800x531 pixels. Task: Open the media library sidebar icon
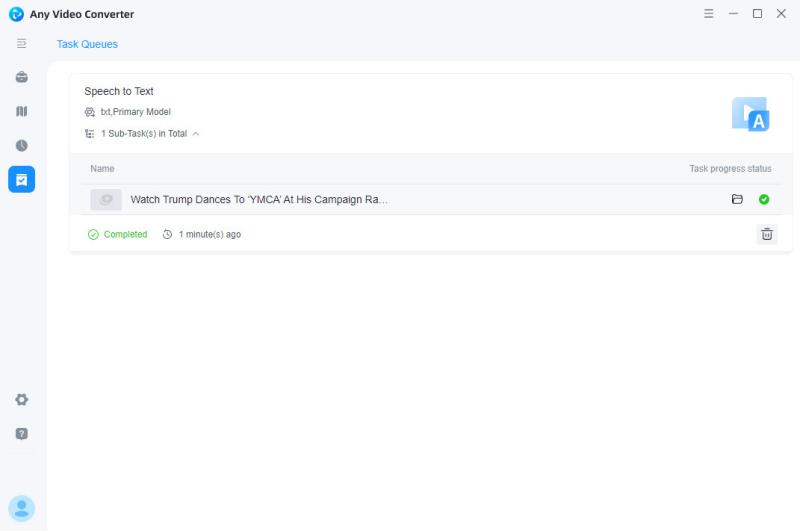point(22,111)
